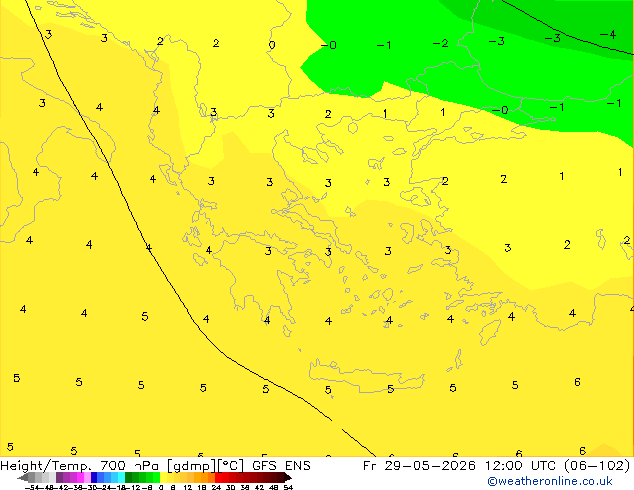Click the '-4' temperature value at top right
The image size is (634, 490).
[x=608, y=35]
